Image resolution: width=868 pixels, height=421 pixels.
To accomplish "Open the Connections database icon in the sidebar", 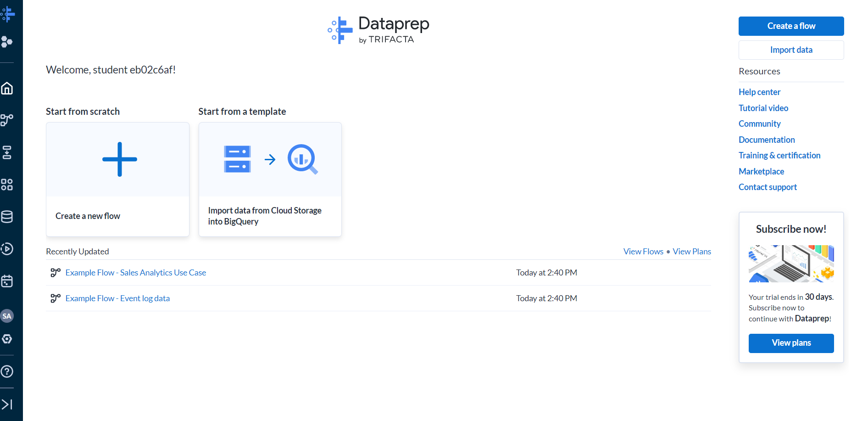I will 7,217.
